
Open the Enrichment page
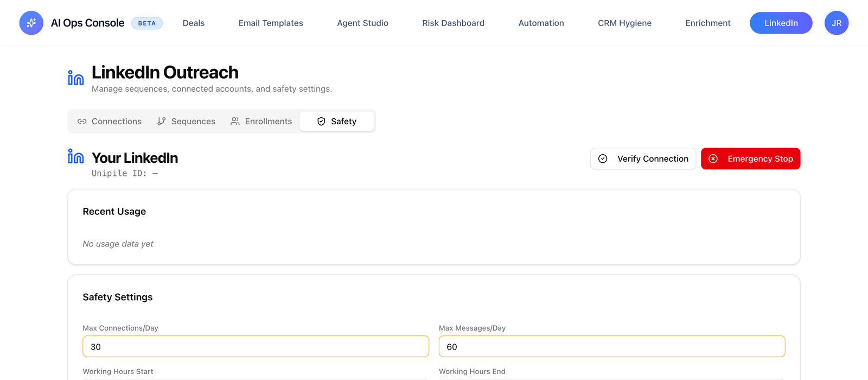coord(708,23)
